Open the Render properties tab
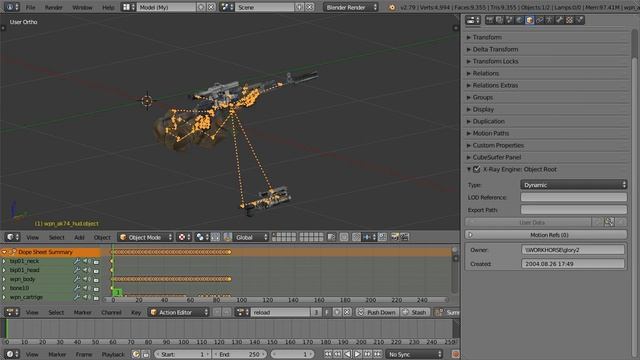The height and width of the screenshot is (360, 640). point(489,20)
